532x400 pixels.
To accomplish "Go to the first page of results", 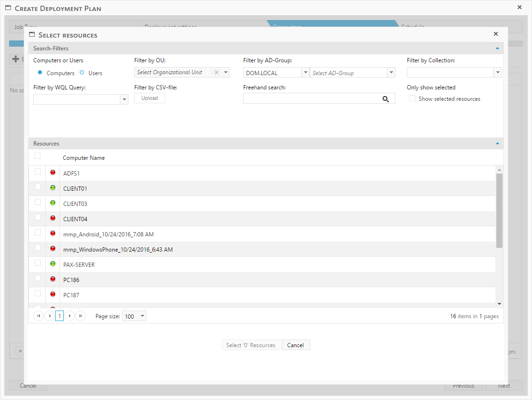I will click(39, 316).
